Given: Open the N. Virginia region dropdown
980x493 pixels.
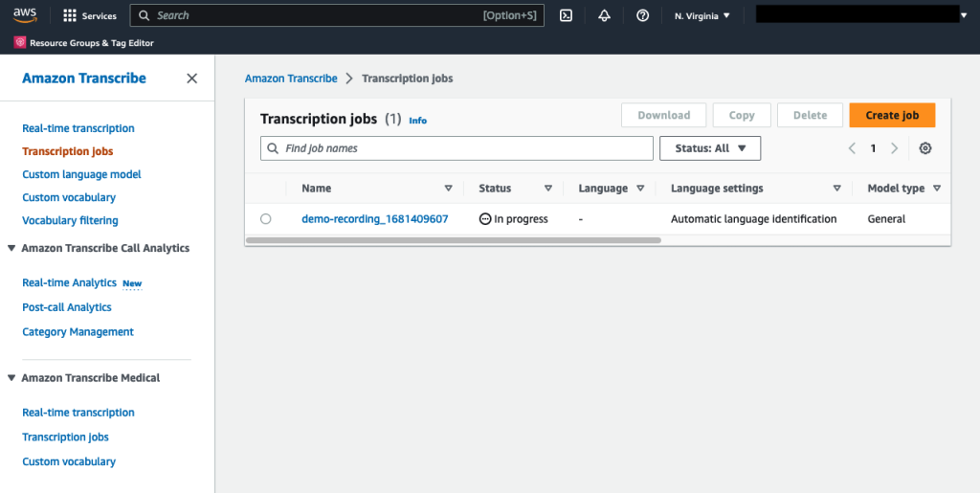Looking at the screenshot, I should [702, 15].
